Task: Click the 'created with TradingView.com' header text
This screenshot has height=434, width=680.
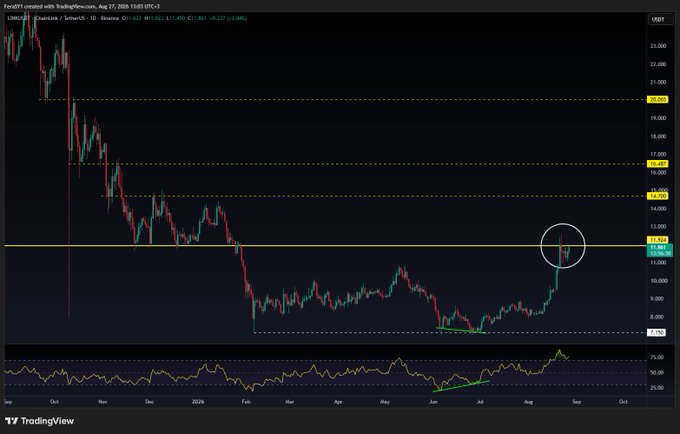Action: point(59,7)
